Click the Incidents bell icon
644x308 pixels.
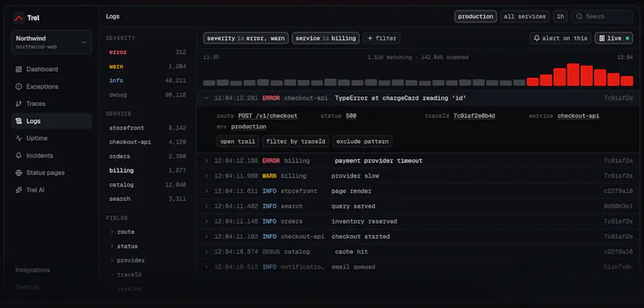coord(19,155)
